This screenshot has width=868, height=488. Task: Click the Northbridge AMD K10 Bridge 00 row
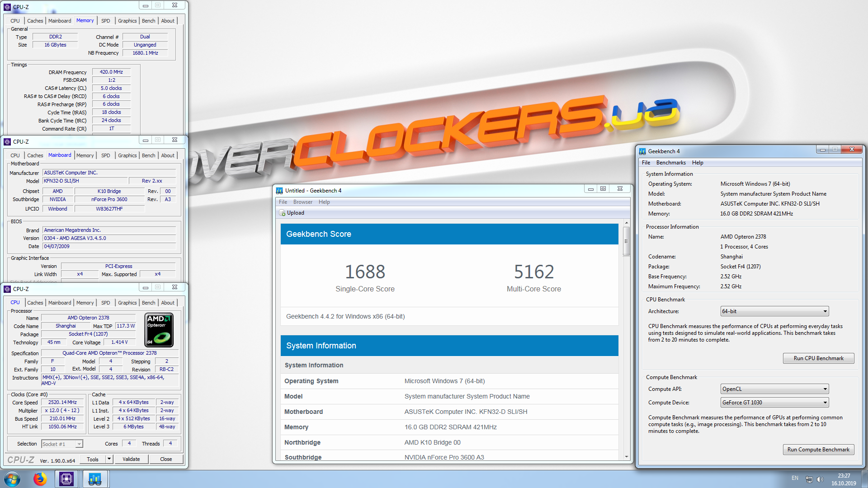point(449,442)
